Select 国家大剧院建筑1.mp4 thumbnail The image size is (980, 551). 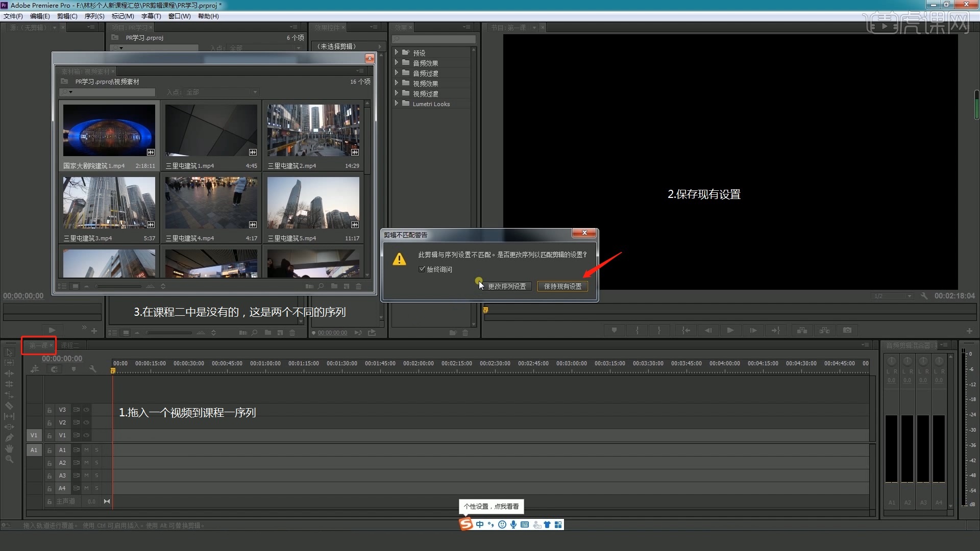109,131
